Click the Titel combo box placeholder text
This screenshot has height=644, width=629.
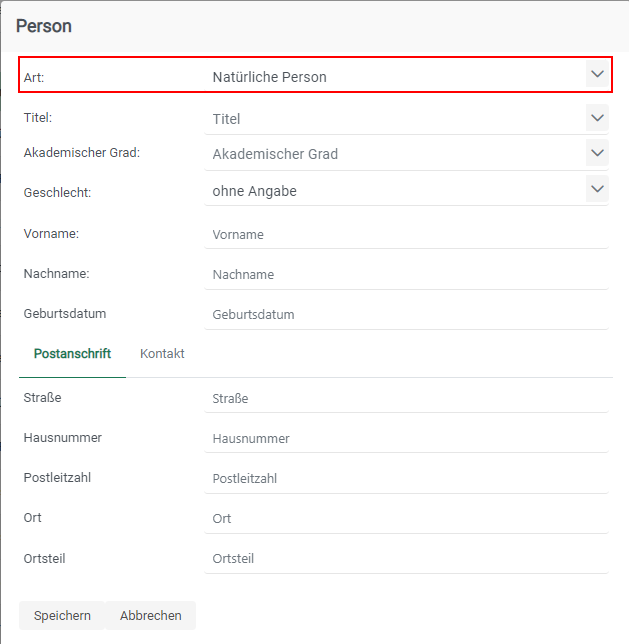tap(227, 119)
